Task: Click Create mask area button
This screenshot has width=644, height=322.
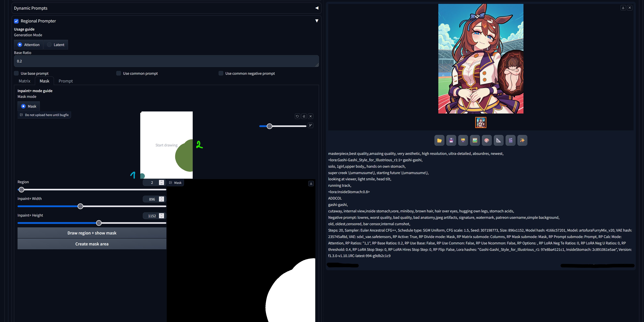Action: click(92, 244)
